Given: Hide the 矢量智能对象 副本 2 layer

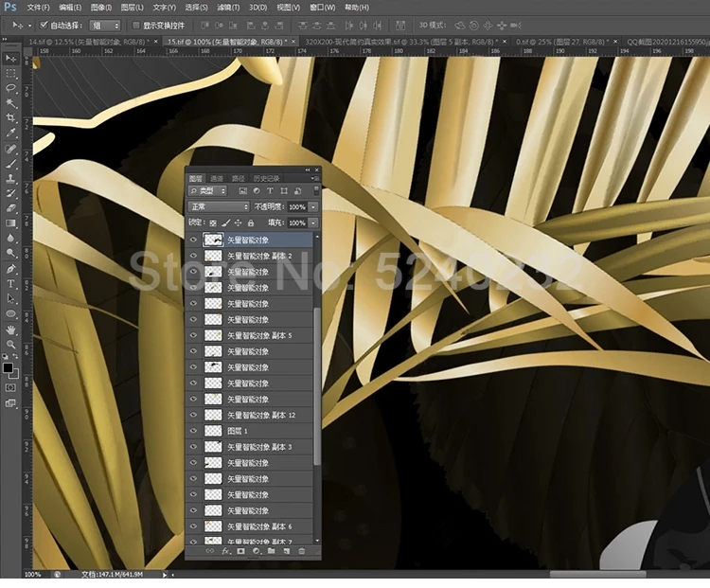Looking at the screenshot, I should [193, 256].
